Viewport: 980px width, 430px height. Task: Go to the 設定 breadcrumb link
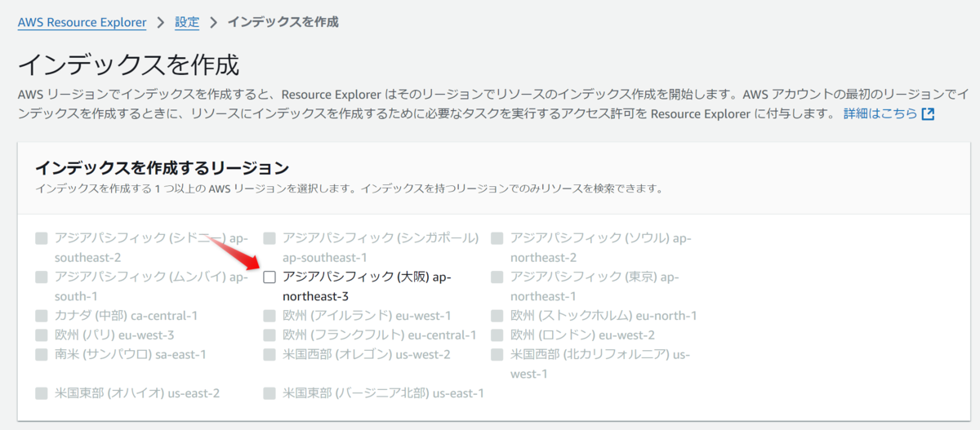tap(187, 22)
